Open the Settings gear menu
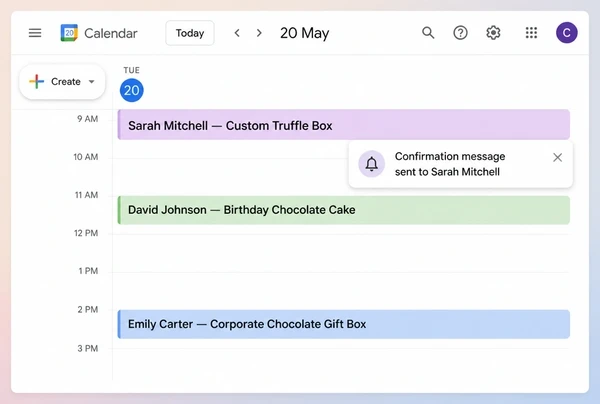This screenshot has height=404, width=600. (493, 33)
